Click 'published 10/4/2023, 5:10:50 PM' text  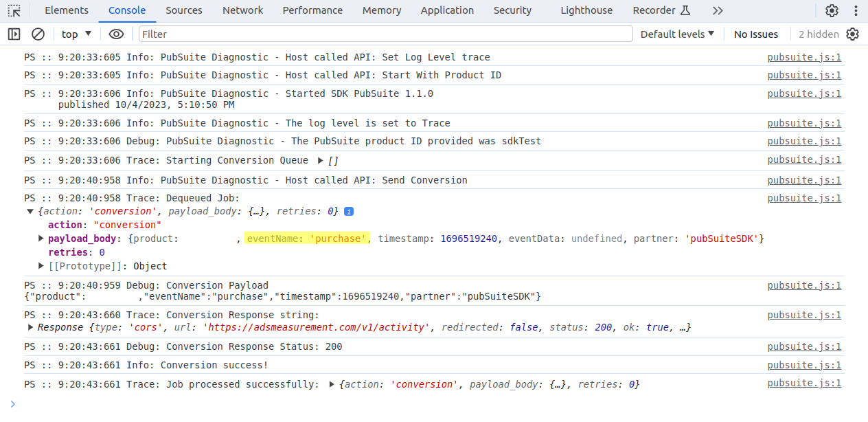coord(146,104)
